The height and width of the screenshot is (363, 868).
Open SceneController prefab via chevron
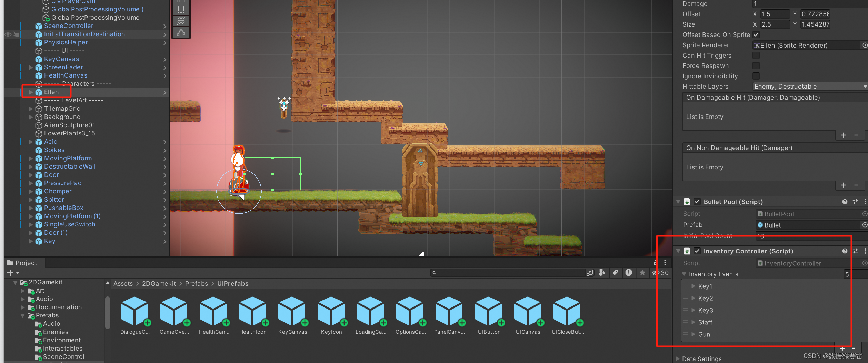coord(165,26)
